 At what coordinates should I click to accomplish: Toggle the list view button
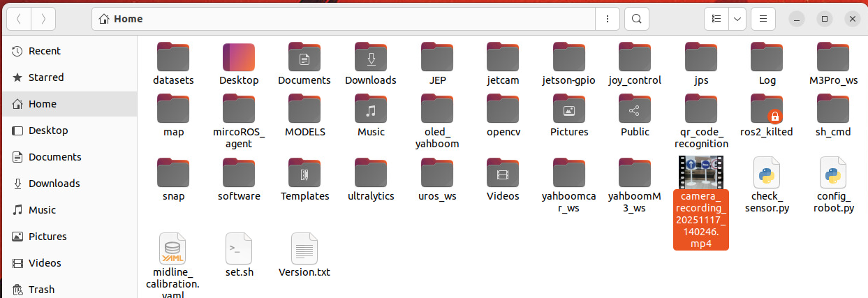click(716, 19)
